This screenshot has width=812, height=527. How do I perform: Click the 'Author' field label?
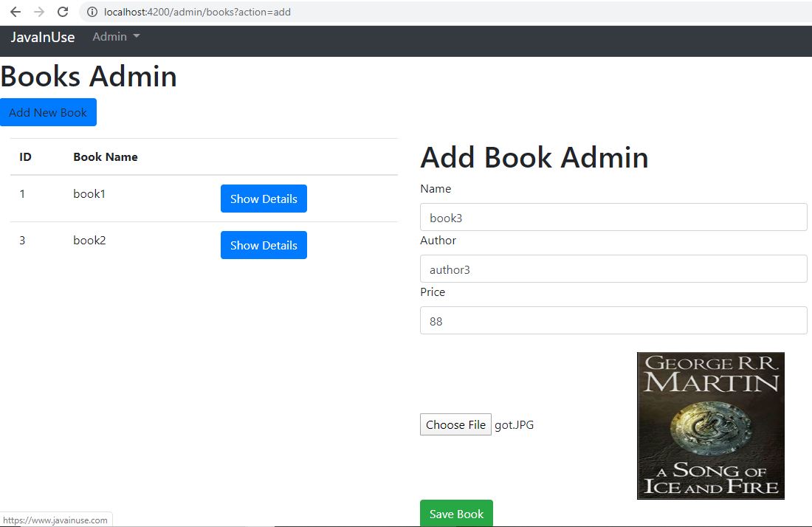coord(438,241)
